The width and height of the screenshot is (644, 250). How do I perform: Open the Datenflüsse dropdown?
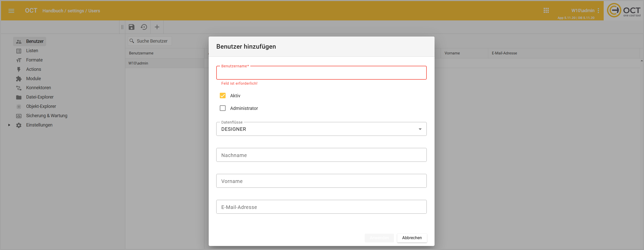(x=321, y=129)
